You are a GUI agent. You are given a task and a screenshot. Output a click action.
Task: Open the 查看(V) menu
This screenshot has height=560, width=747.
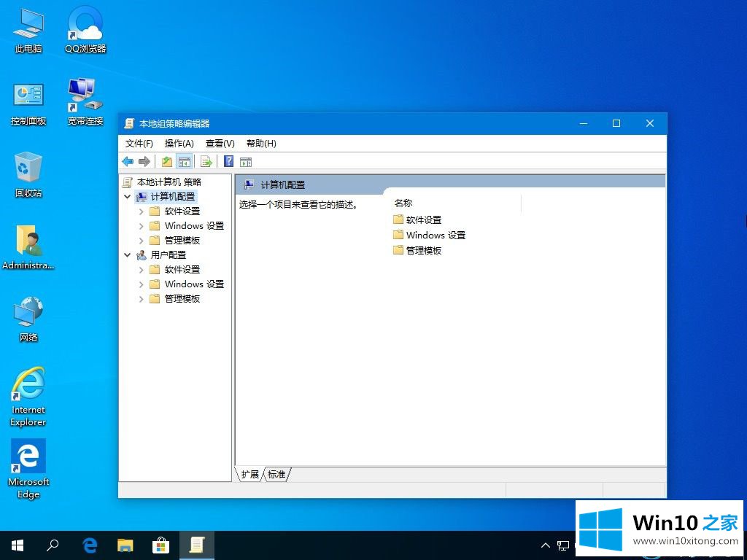tap(220, 144)
